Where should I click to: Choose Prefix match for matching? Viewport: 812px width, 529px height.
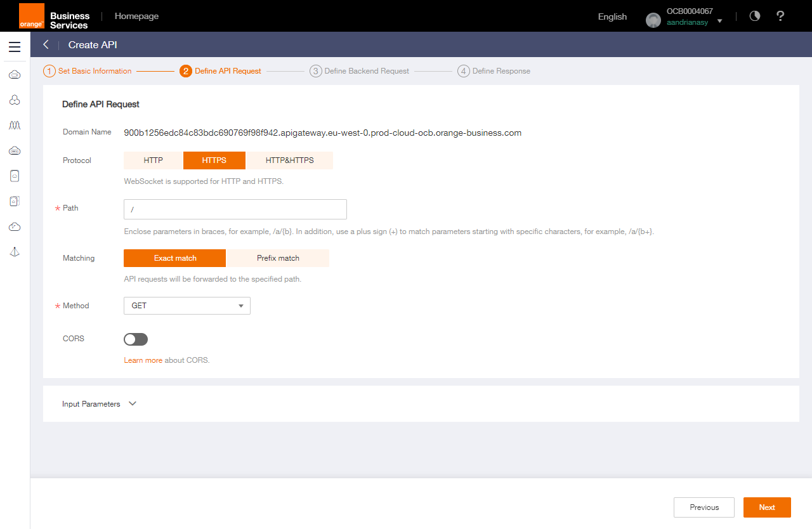[278, 258]
